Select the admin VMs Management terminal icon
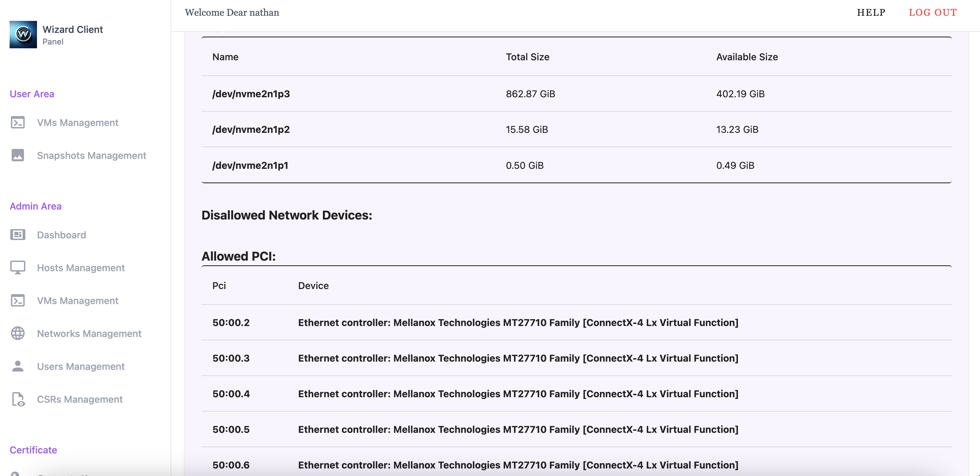This screenshot has height=476, width=980. click(x=17, y=300)
